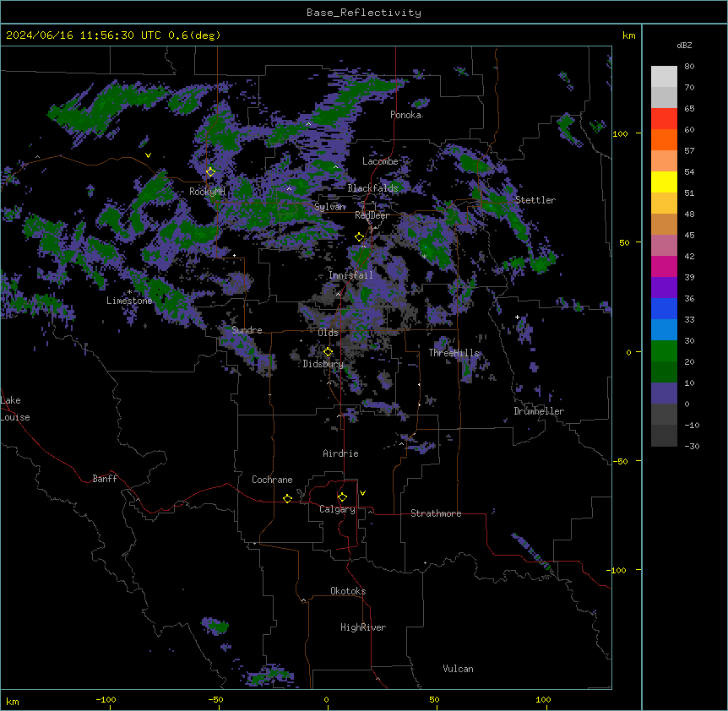
Task: Click the Lacombe town label
Action: click(x=380, y=161)
